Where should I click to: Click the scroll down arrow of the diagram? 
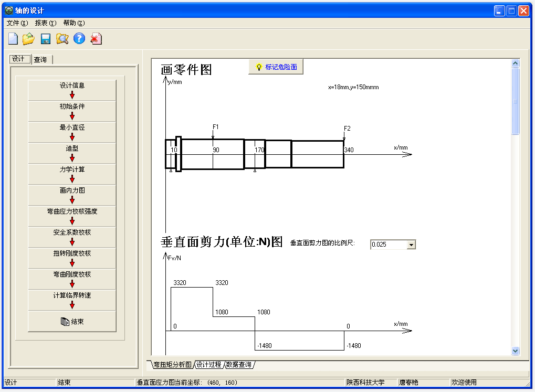click(x=515, y=351)
